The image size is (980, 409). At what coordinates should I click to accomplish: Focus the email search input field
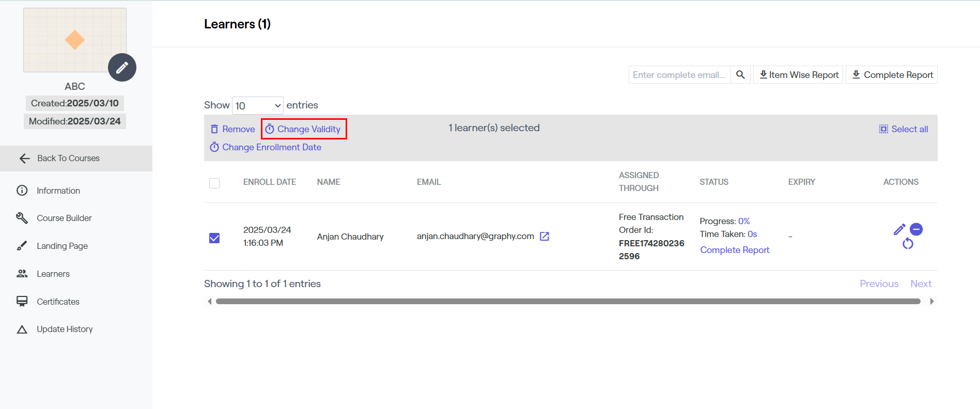[679, 75]
